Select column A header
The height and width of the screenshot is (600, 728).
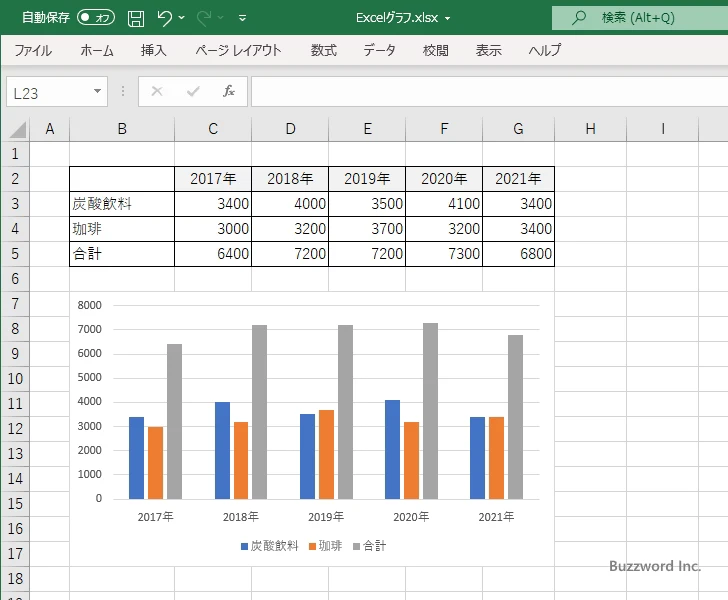point(50,129)
